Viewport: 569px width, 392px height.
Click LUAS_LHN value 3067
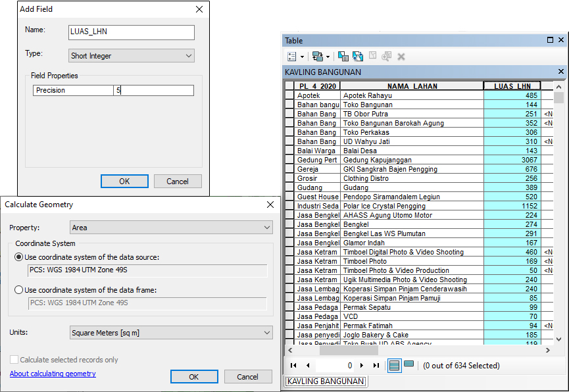[512, 160]
